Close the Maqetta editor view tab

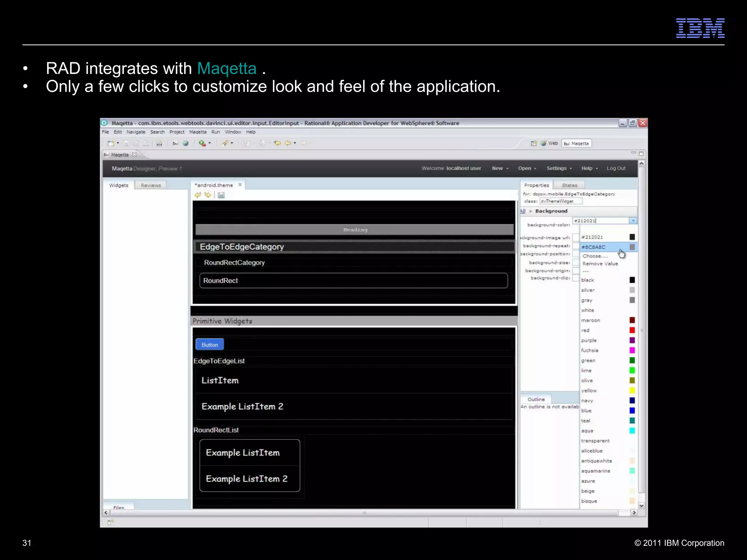[x=135, y=155]
